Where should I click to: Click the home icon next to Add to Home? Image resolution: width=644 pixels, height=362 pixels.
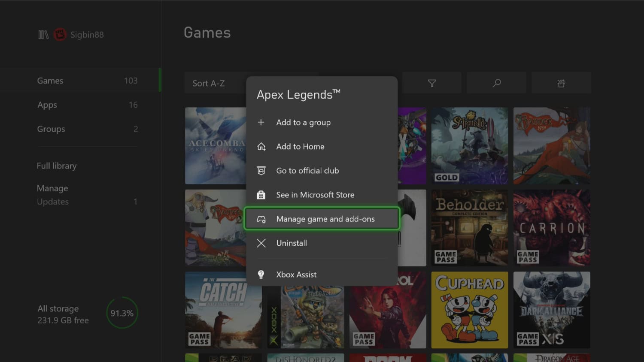[x=261, y=147]
